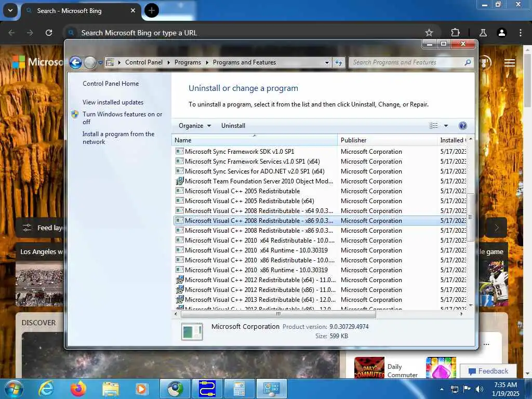Bookmark this page with the star icon
This screenshot has height=399, width=532.
click(x=429, y=33)
